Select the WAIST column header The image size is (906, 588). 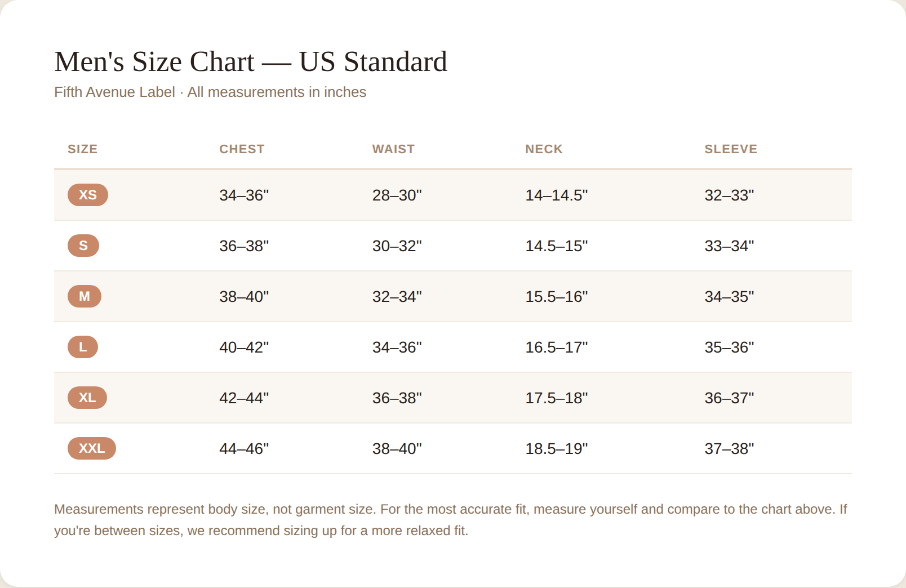(393, 149)
